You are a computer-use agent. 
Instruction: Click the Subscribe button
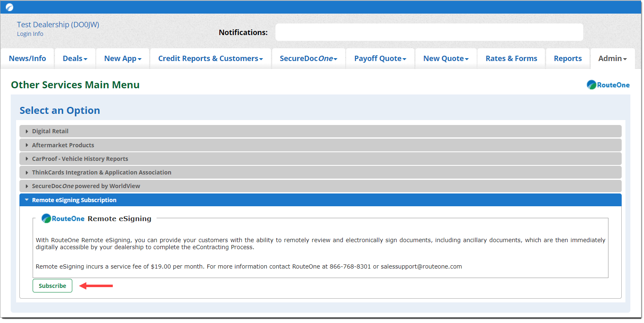pos(52,286)
